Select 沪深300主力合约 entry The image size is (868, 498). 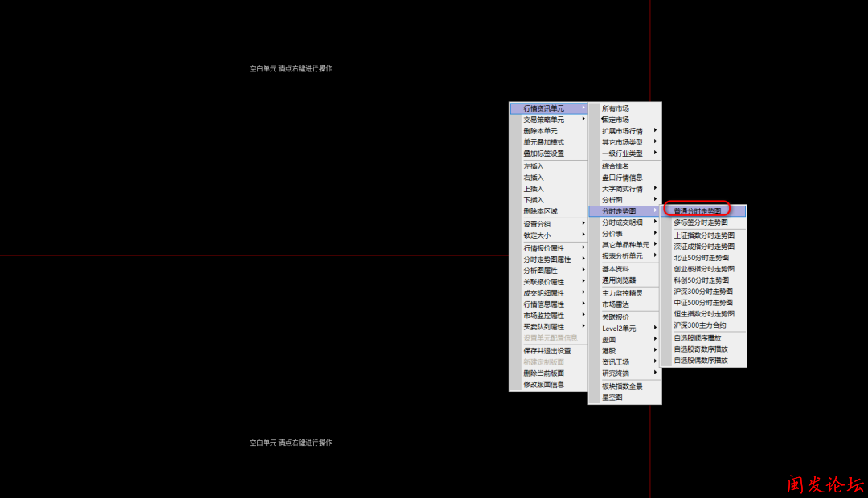tap(699, 325)
